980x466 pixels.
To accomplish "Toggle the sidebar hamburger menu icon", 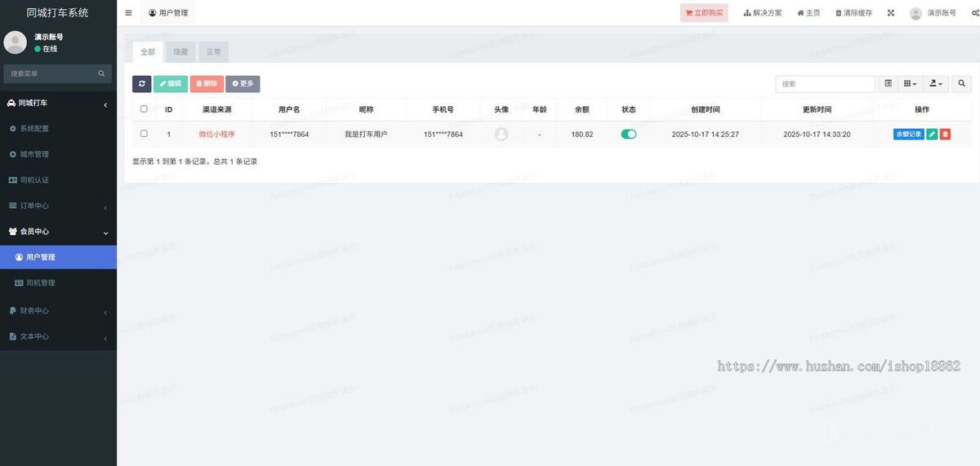I will point(128,13).
